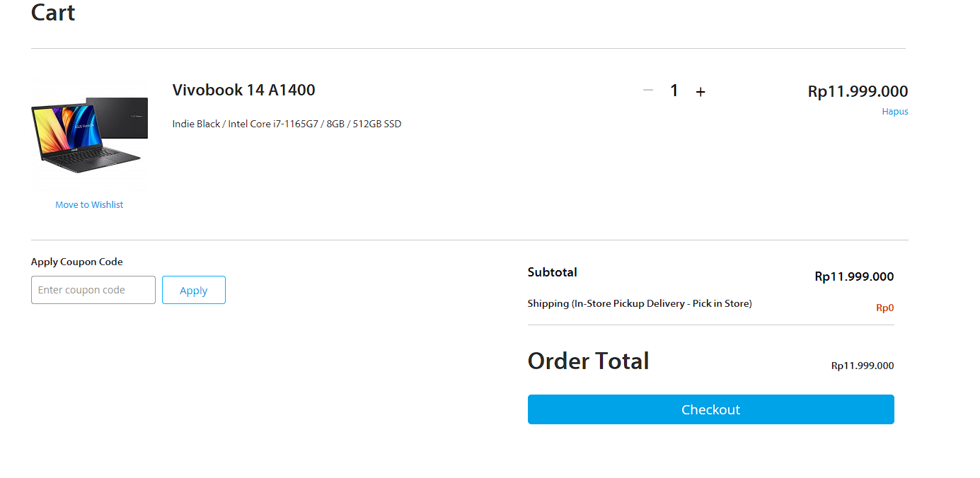Remove the item via the Hapus link
The image size is (980, 478).
click(x=894, y=112)
